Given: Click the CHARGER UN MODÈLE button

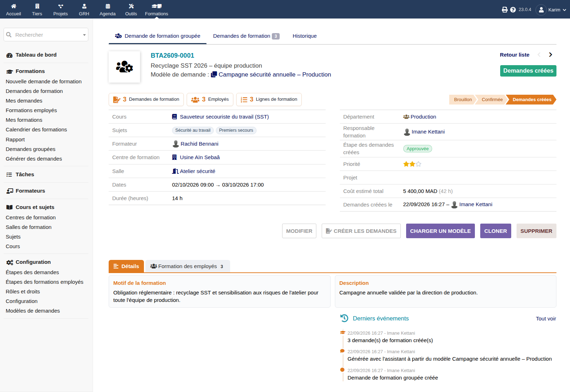Looking at the screenshot, I should [x=440, y=231].
